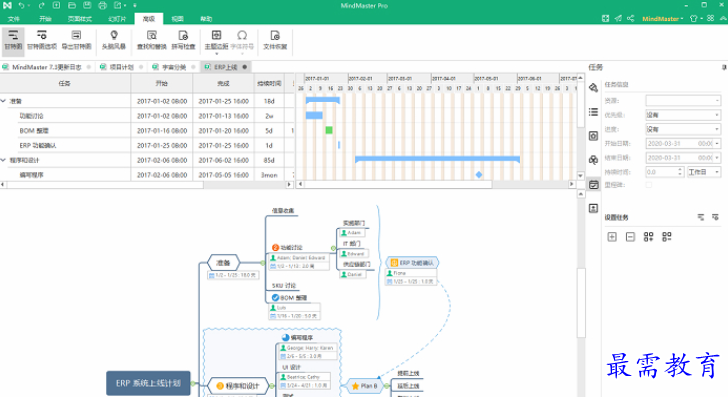Select the ERP root topic node
Viewport: 728px width, 397px height.
148,383
